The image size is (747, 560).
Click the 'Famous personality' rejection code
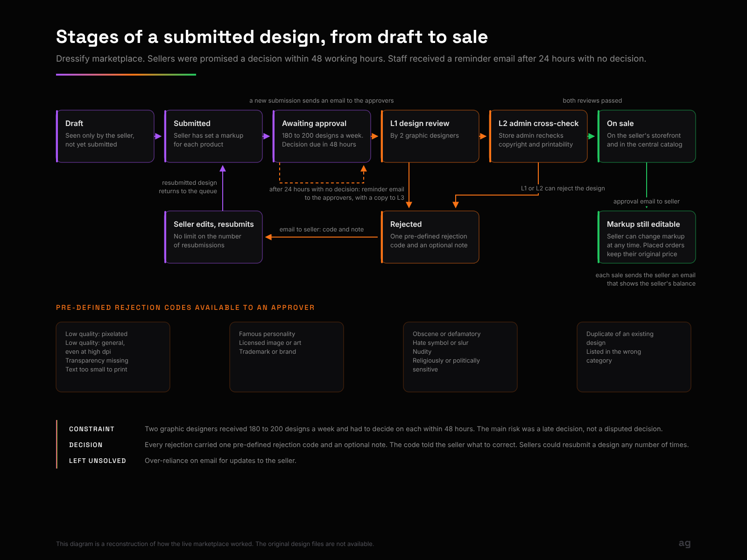pyautogui.click(x=267, y=334)
